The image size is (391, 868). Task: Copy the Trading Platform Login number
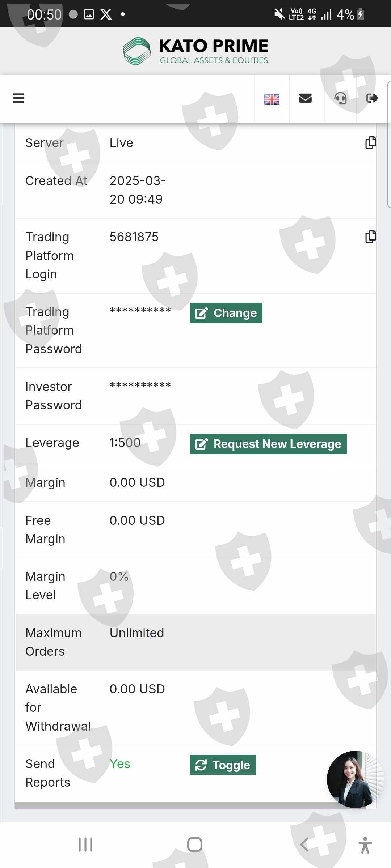pyautogui.click(x=370, y=237)
